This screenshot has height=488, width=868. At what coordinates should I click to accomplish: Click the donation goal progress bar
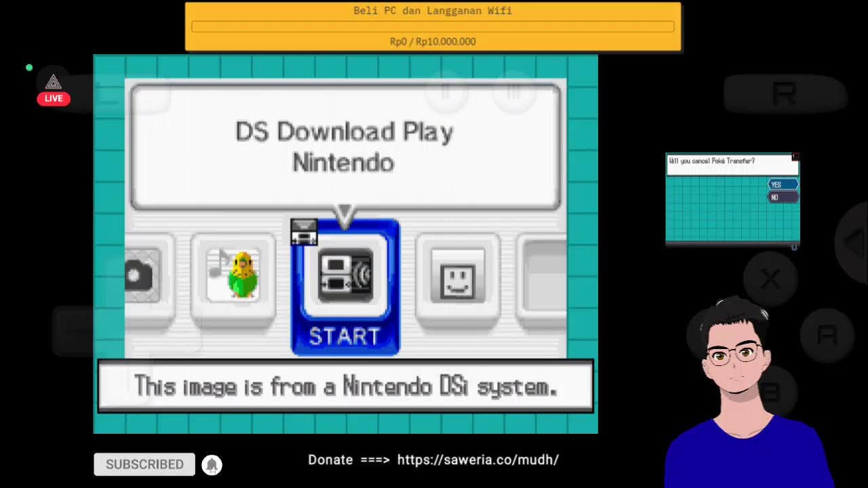click(x=433, y=26)
